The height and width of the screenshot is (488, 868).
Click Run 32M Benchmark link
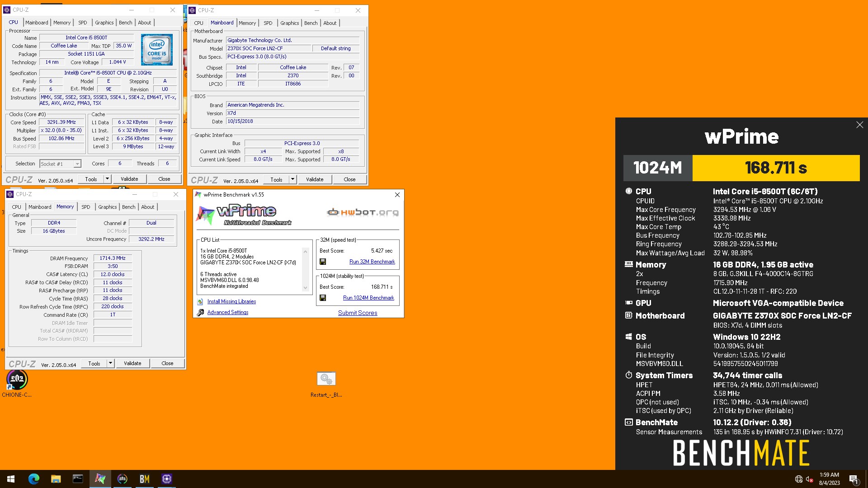click(x=372, y=262)
